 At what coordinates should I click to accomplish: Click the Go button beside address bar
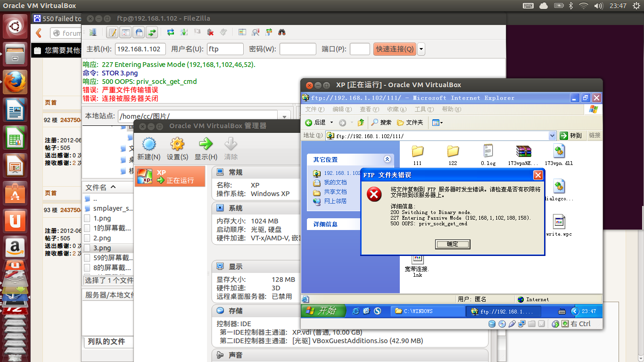click(571, 136)
